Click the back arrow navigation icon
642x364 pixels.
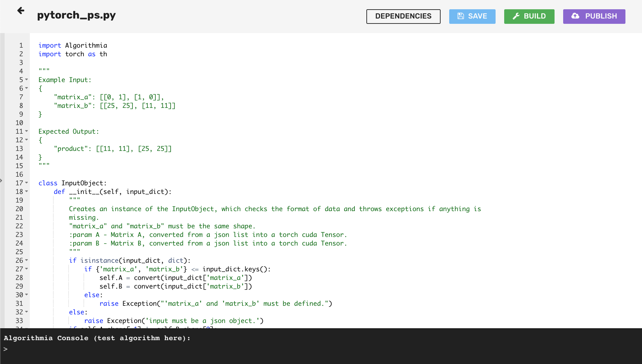21,11
